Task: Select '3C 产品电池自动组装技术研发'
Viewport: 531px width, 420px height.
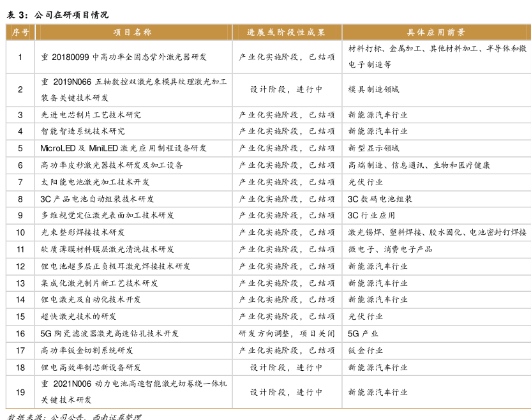Action: pos(97,199)
